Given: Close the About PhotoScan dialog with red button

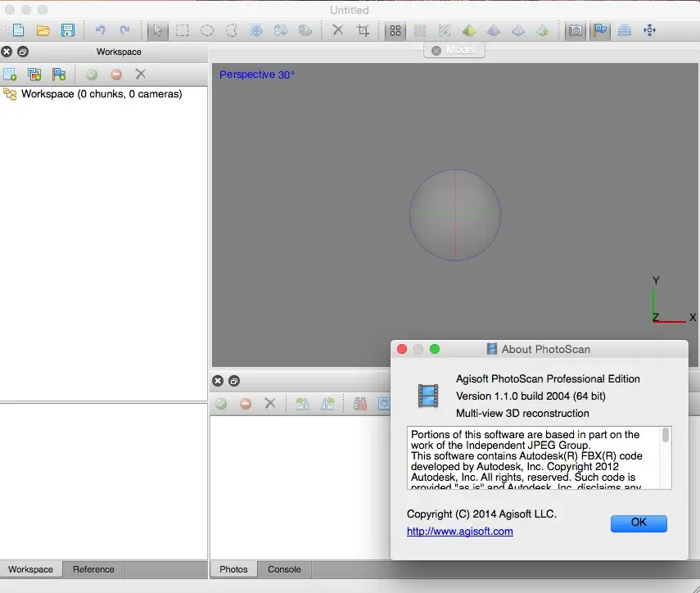Looking at the screenshot, I should click(402, 349).
